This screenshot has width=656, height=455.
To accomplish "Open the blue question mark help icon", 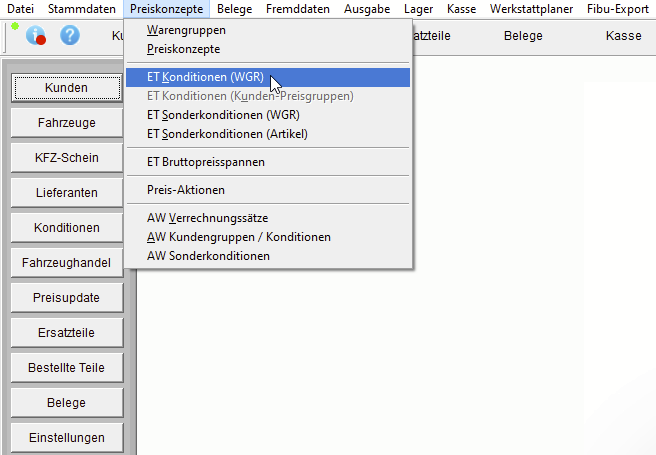I will (x=70, y=35).
